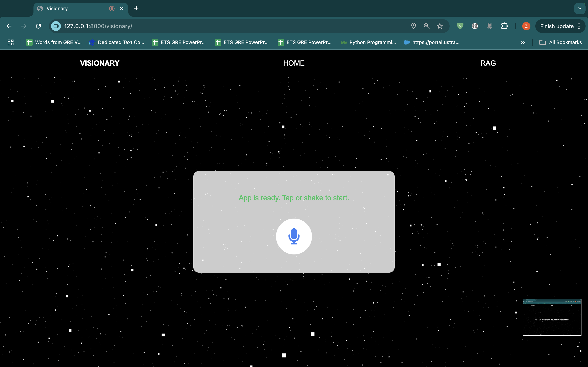
Task: Click the zoom magnifier icon in address bar
Action: click(427, 26)
